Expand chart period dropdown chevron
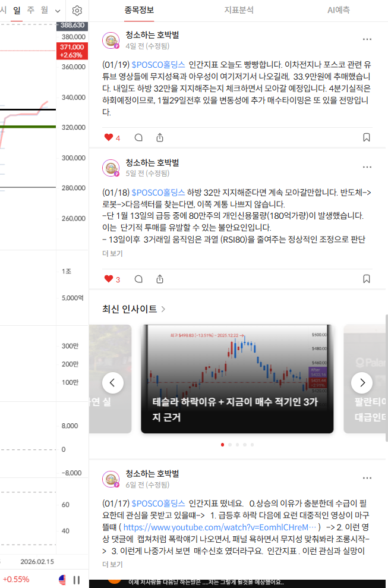This screenshot has width=388, height=588. pyautogui.click(x=58, y=11)
